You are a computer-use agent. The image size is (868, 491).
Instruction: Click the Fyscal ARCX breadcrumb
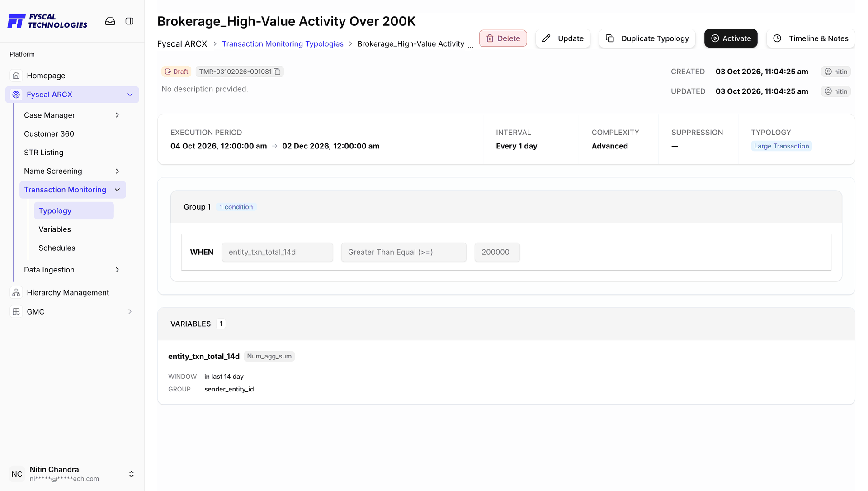[x=182, y=44]
